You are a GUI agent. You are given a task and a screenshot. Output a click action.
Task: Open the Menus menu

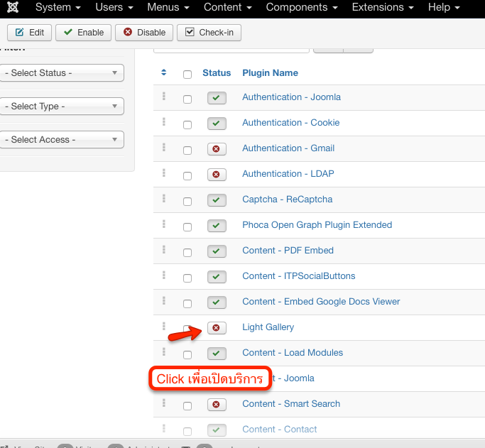coord(168,7)
